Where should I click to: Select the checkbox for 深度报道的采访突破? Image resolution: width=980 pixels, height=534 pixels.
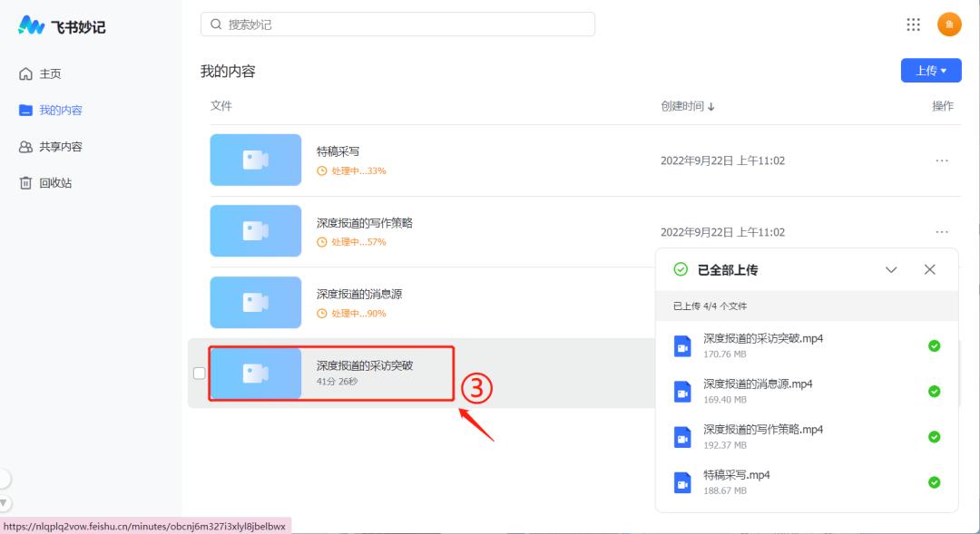click(200, 373)
